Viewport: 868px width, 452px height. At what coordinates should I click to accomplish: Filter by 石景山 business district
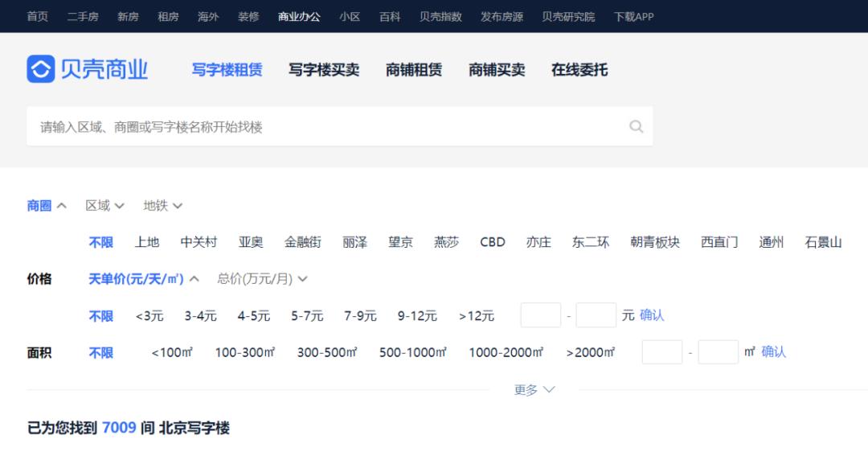[823, 242]
